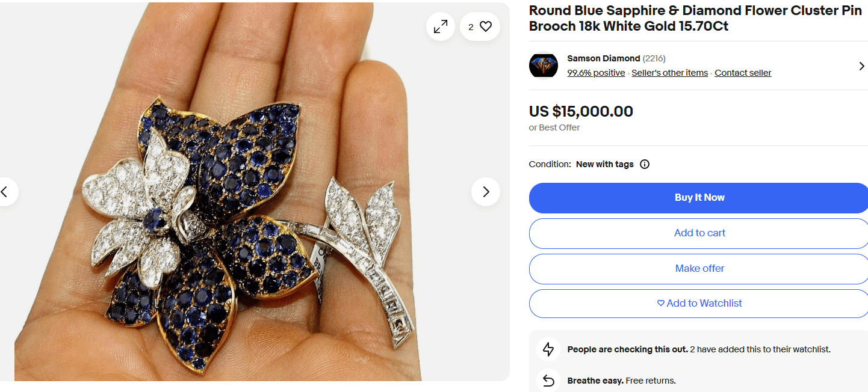Click the Samson Diamond seller name
The image size is (868, 392).
604,58
